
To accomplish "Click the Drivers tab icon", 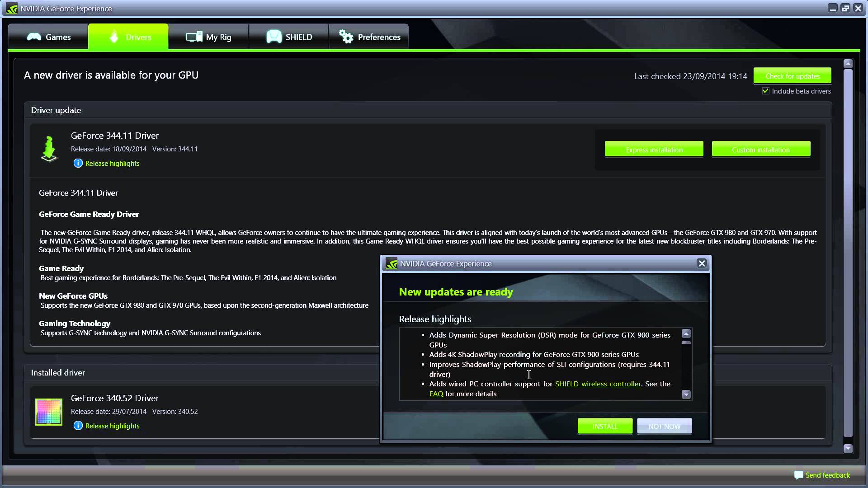I will click(x=114, y=37).
